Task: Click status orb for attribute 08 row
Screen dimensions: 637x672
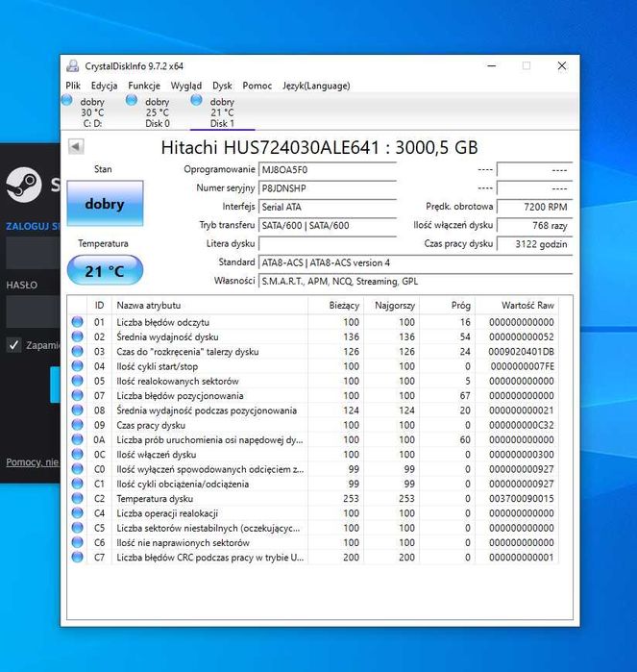Action: [x=78, y=411]
